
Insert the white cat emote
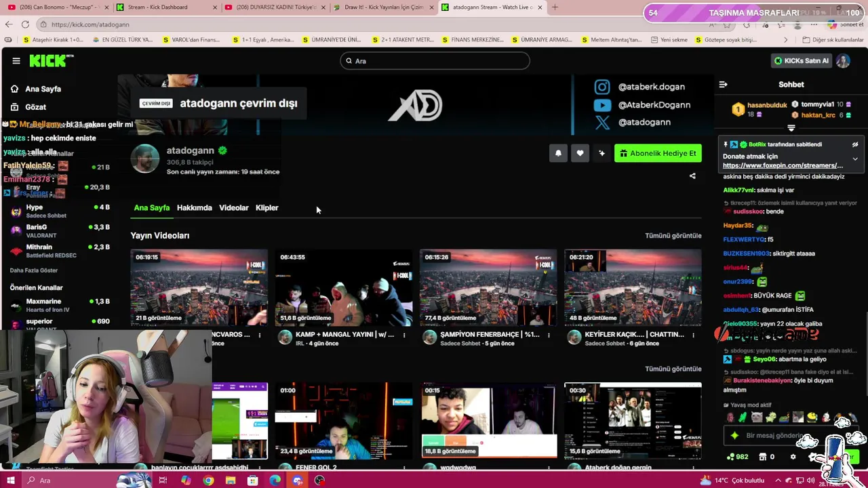757,418
